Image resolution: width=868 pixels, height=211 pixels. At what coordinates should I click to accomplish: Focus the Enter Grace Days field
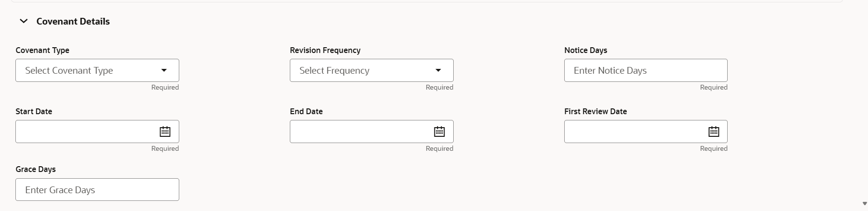[97, 190]
